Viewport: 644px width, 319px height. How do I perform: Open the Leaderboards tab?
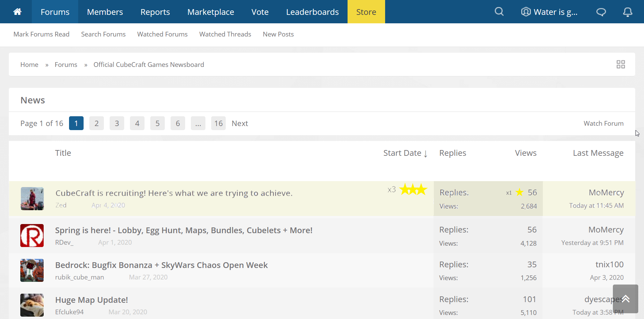click(x=312, y=12)
